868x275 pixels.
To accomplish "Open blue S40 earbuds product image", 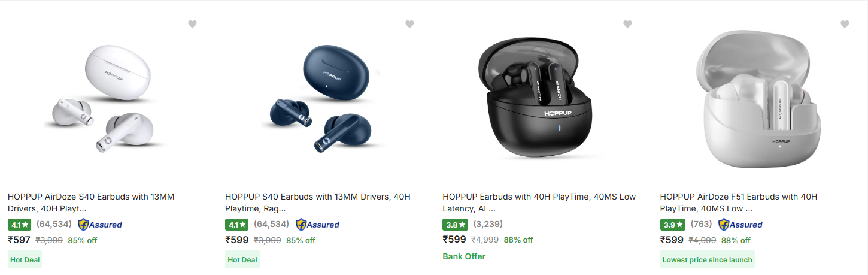I will [324, 99].
